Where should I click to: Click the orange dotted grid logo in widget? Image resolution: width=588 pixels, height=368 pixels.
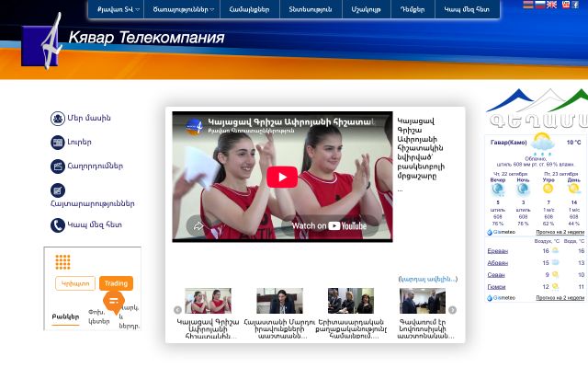pos(63,262)
